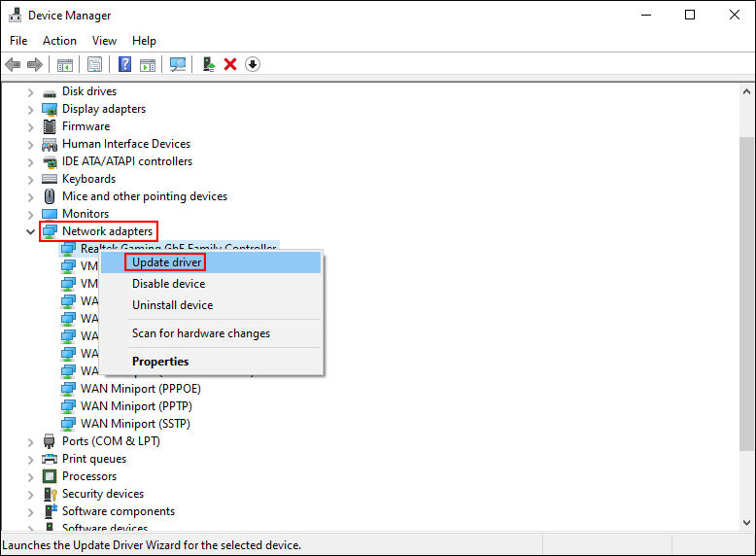Maximize the Device Manager window

pos(690,15)
